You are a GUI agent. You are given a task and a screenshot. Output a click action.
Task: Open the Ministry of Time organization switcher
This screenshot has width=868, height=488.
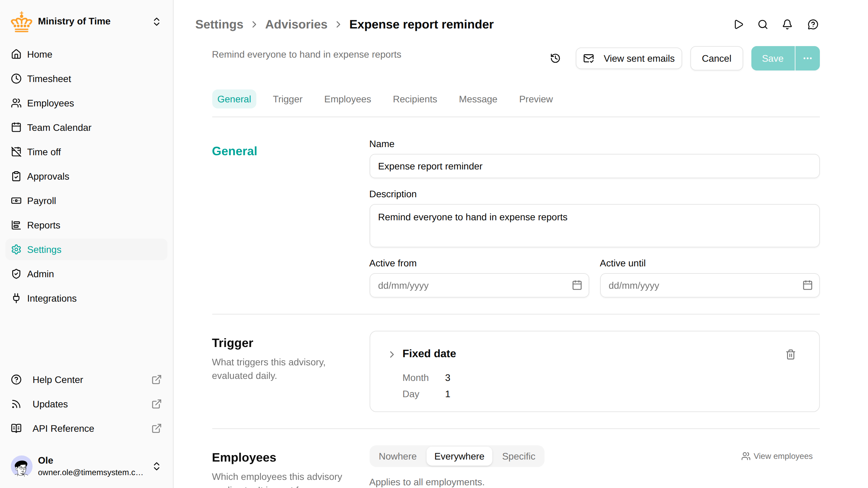pos(86,22)
